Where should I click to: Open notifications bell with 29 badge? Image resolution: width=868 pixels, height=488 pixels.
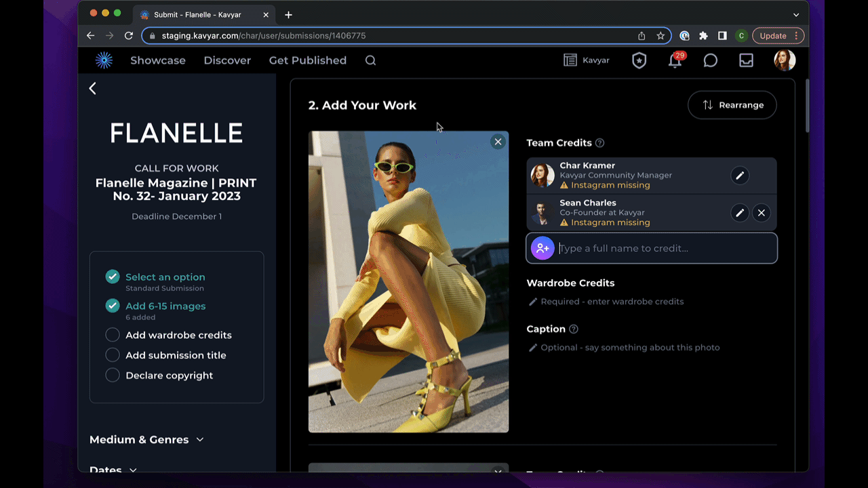(676, 60)
